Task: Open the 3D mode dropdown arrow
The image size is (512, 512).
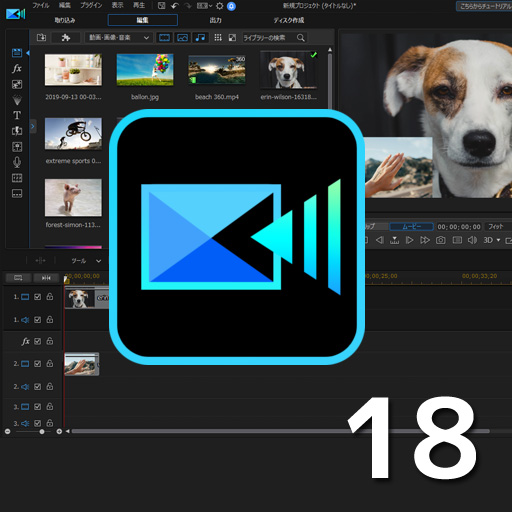Action: pyautogui.click(x=499, y=240)
